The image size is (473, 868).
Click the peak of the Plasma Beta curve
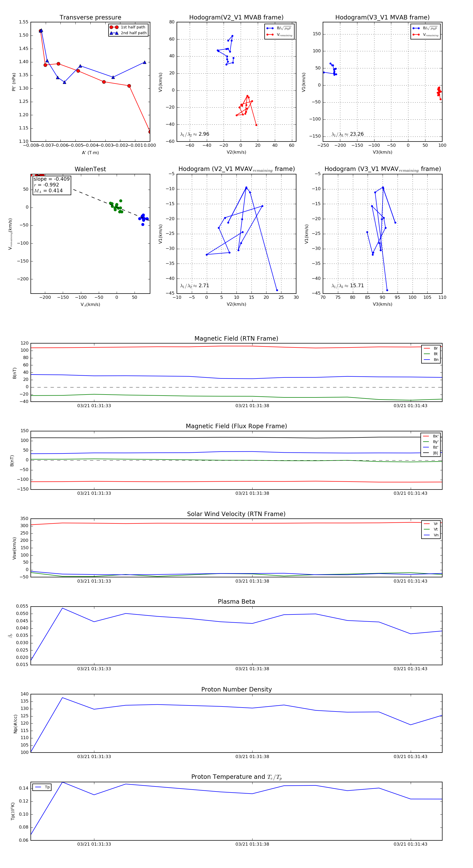click(x=63, y=608)
